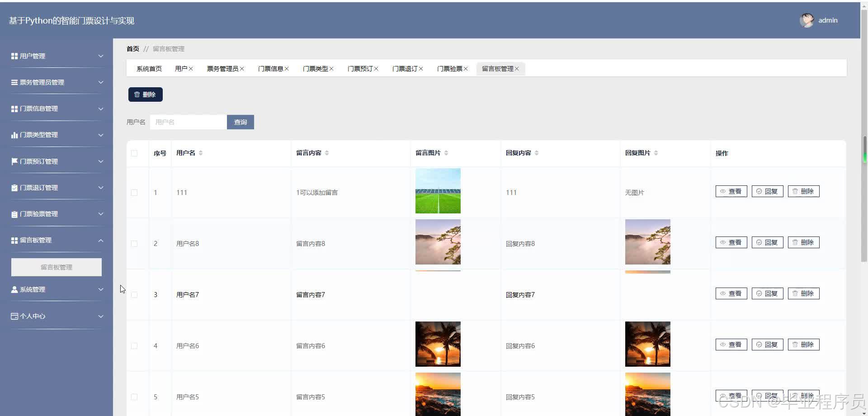Expand the 门票预订管理 menu chevron
The height and width of the screenshot is (416, 868).
click(101, 161)
